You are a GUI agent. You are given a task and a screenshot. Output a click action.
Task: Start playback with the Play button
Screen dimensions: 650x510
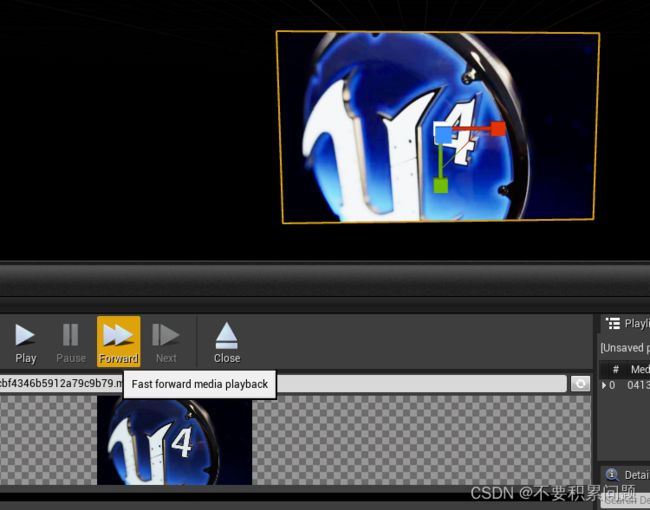tap(25, 343)
